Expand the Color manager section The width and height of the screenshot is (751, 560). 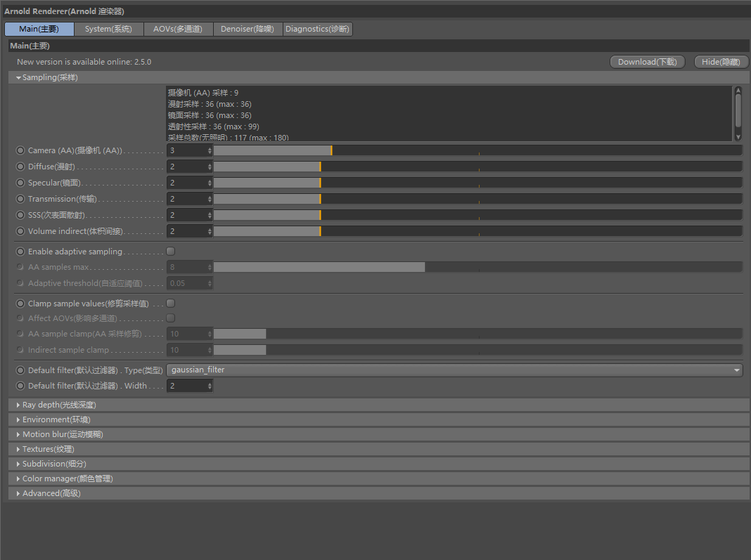pyautogui.click(x=378, y=478)
